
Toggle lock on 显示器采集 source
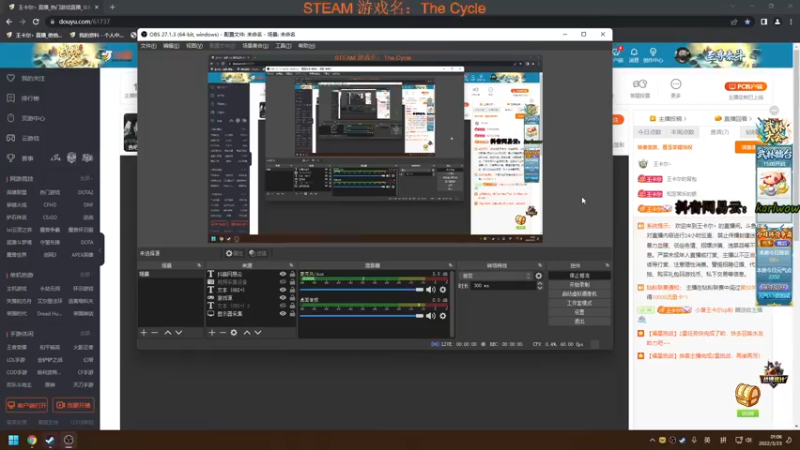tap(292, 314)
